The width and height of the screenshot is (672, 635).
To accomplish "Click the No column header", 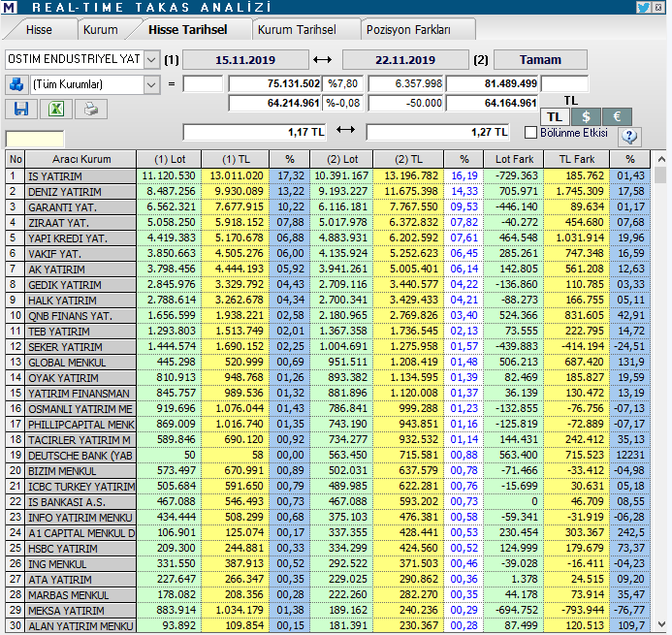I will 16,159.
